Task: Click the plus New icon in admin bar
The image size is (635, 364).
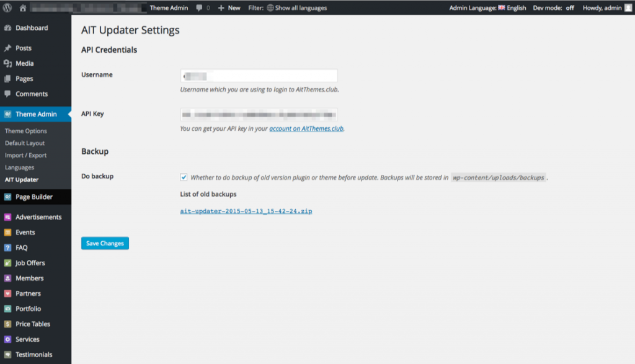Action: click(221, 7)
